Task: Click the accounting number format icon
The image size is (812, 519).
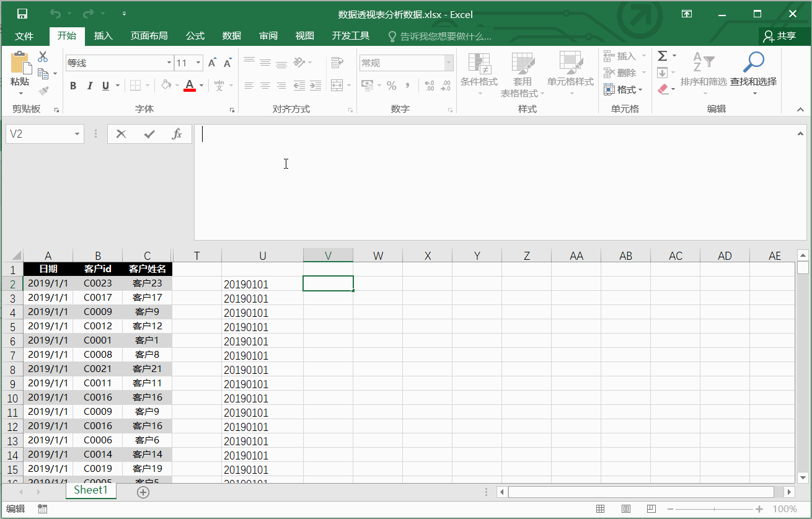Action: (x=368, y=86)
